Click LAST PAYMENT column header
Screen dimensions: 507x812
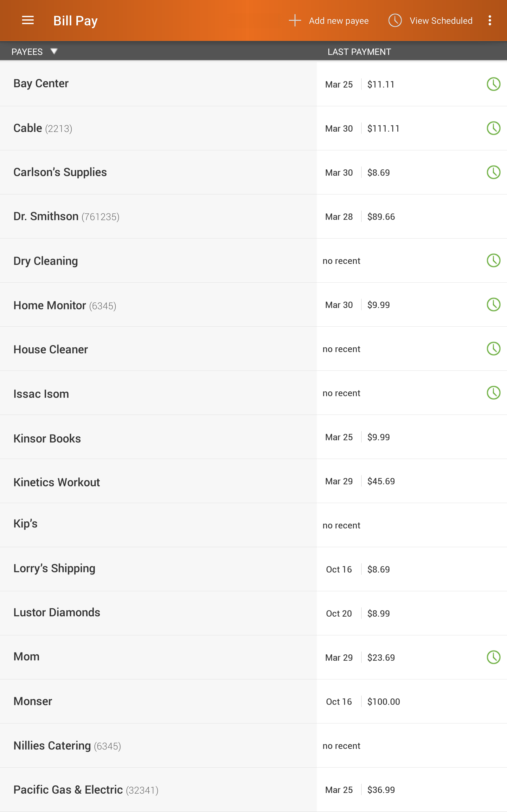point(359,52)
